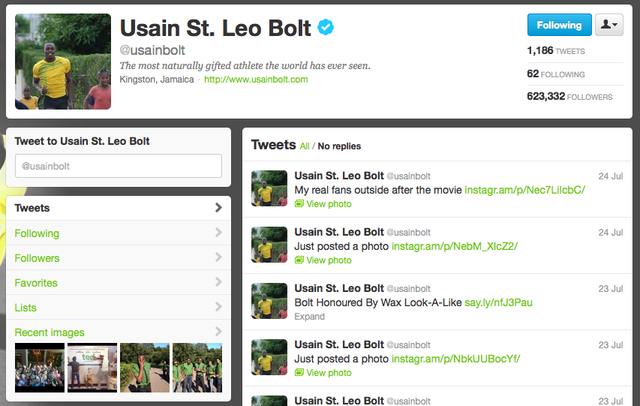
Task: Open the crowd photo in Recent images
Action: tap(40, 368)
